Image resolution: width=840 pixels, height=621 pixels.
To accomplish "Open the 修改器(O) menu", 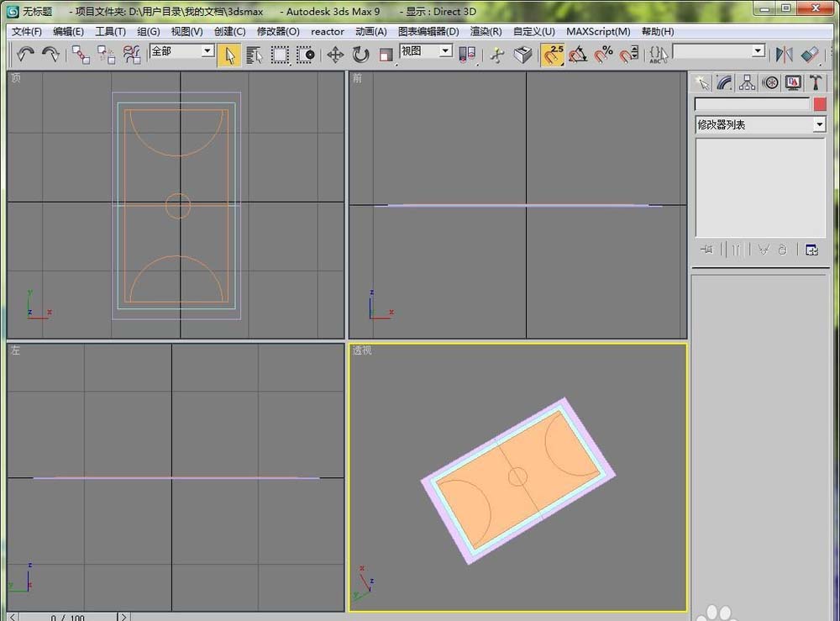I will (x=278, y=32).
